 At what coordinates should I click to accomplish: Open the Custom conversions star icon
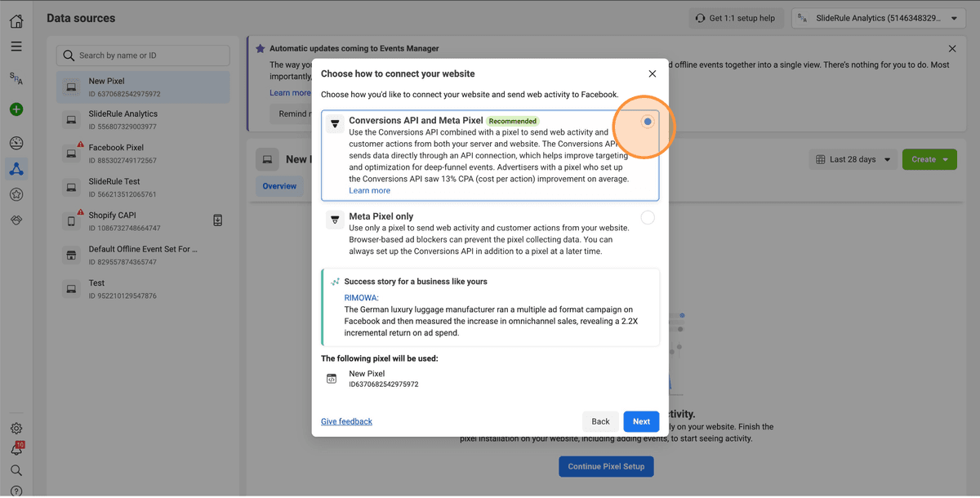click(x=16, y=194)
